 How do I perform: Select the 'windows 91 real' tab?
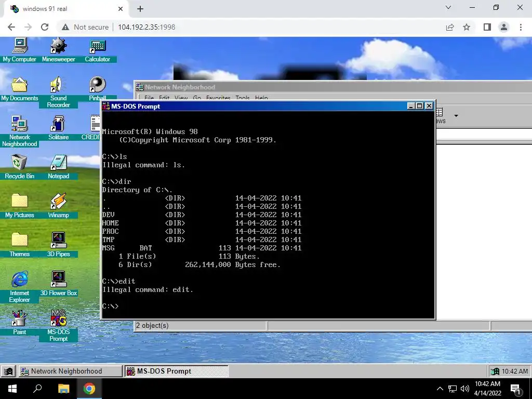66,9
